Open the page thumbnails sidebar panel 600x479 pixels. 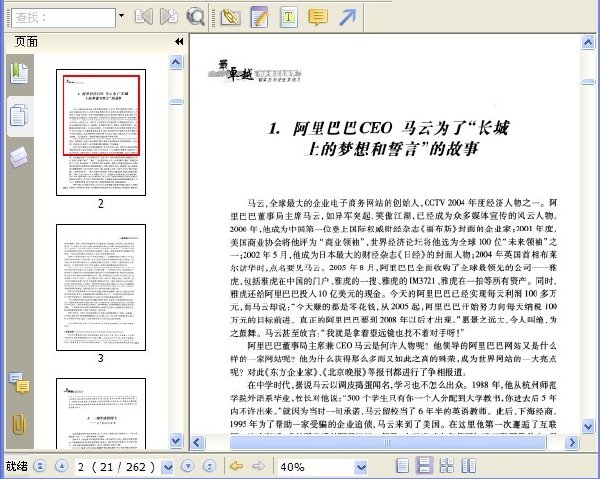pyautogui.click(x=19, y=116)
